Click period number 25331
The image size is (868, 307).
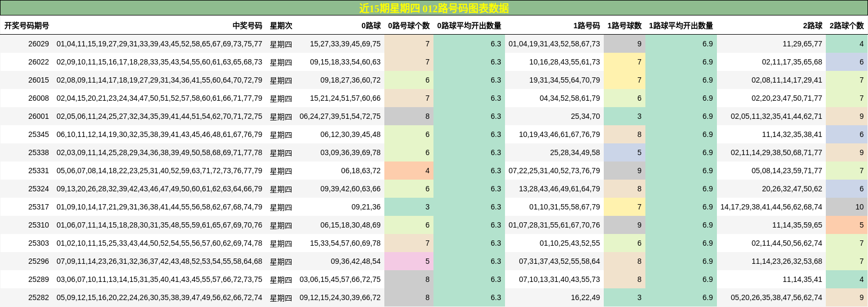pyautogui.click(x=38, y=171)
